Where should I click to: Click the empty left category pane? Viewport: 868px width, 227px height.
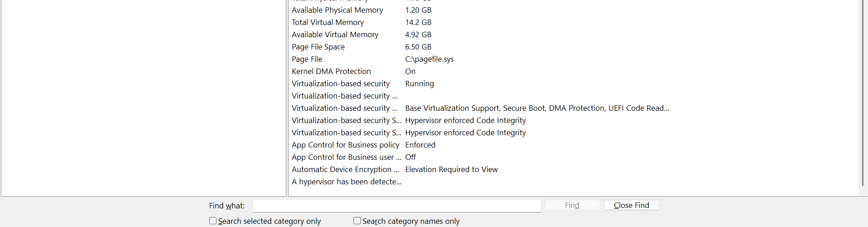(x=143, y=91)
